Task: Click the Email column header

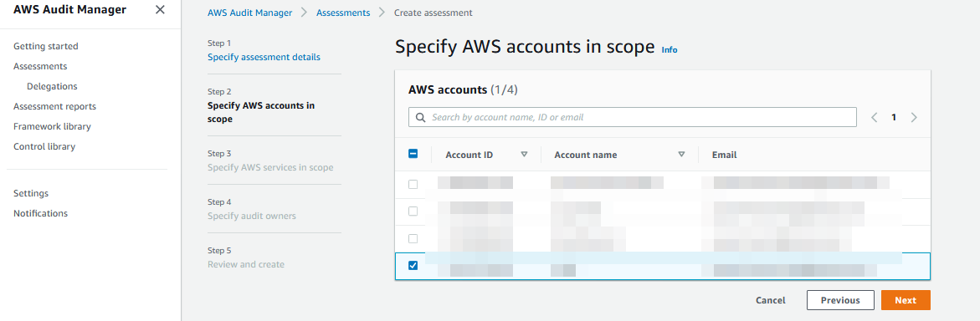Action: pos(725,155)
